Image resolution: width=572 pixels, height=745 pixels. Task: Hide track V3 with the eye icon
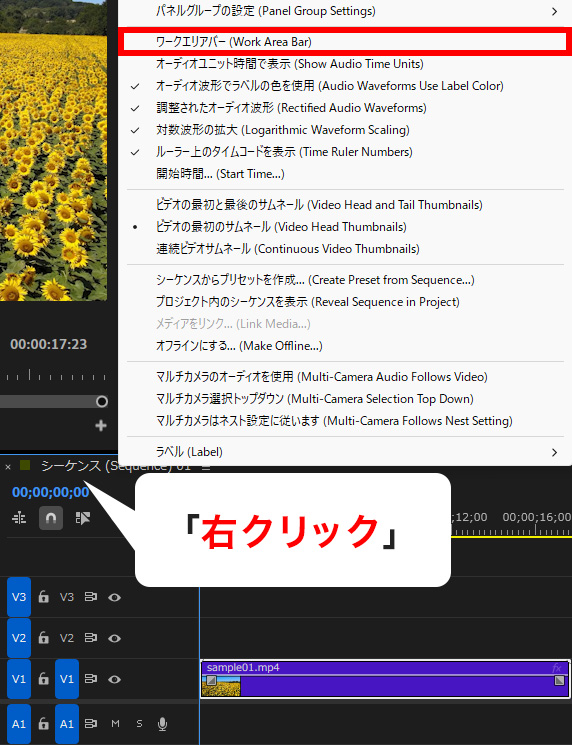114,597
